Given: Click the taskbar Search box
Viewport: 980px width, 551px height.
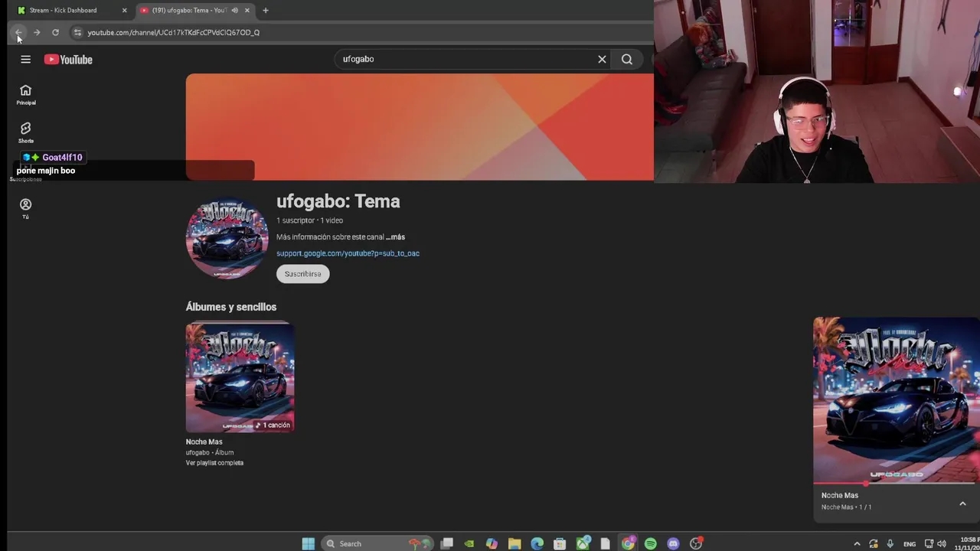Looking at the screenshot, I should coord(378,543).
